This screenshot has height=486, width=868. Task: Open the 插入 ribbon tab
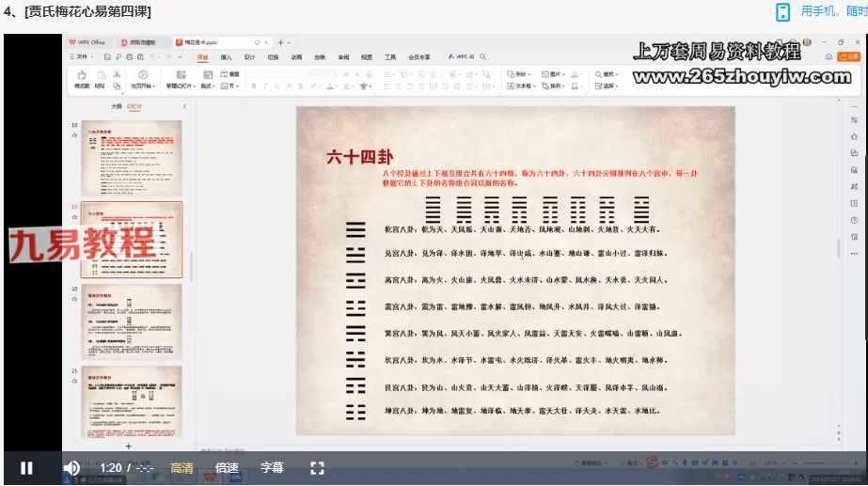click(226, 56)
